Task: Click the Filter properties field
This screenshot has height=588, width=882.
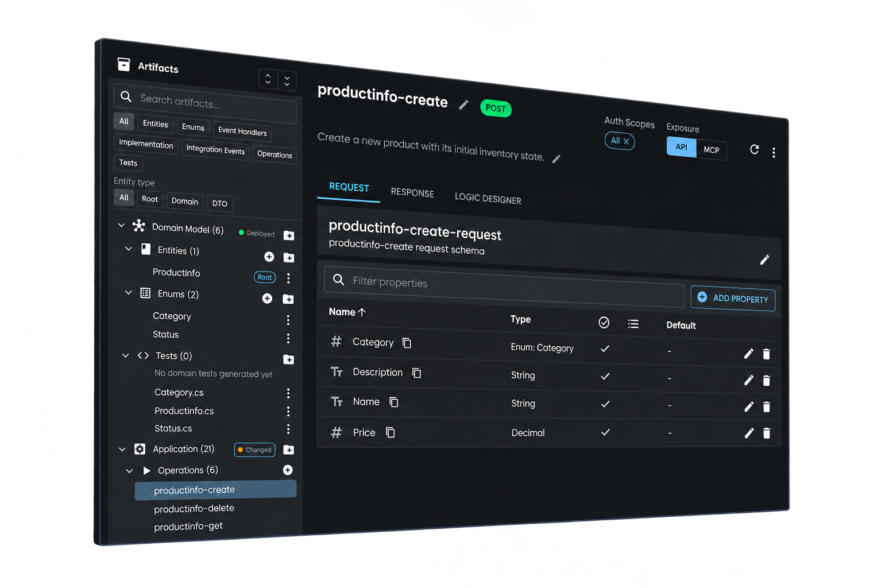Action: (504, 287)
